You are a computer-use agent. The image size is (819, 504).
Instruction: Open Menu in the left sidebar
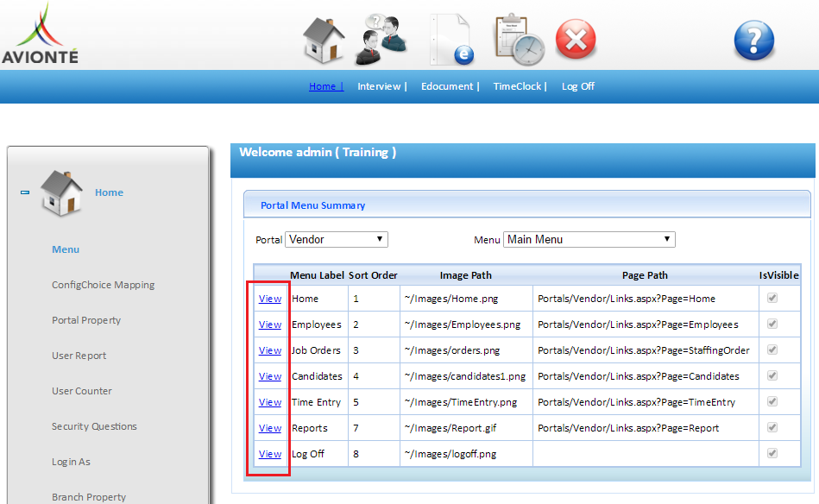(x=66, y=249)
